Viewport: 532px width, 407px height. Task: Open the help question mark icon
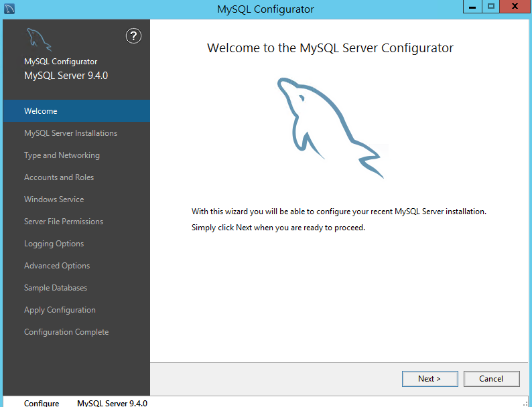(x=133, y=36)
